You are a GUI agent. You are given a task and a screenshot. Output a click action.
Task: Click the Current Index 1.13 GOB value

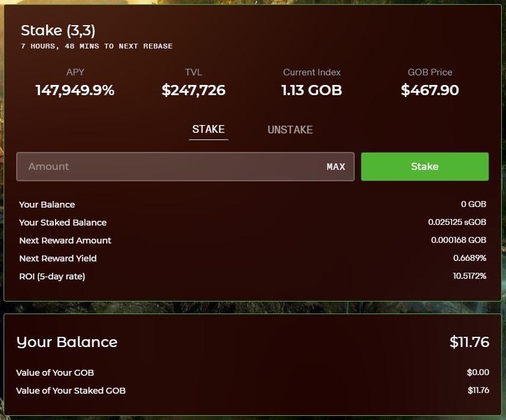(x=312, y=90)
